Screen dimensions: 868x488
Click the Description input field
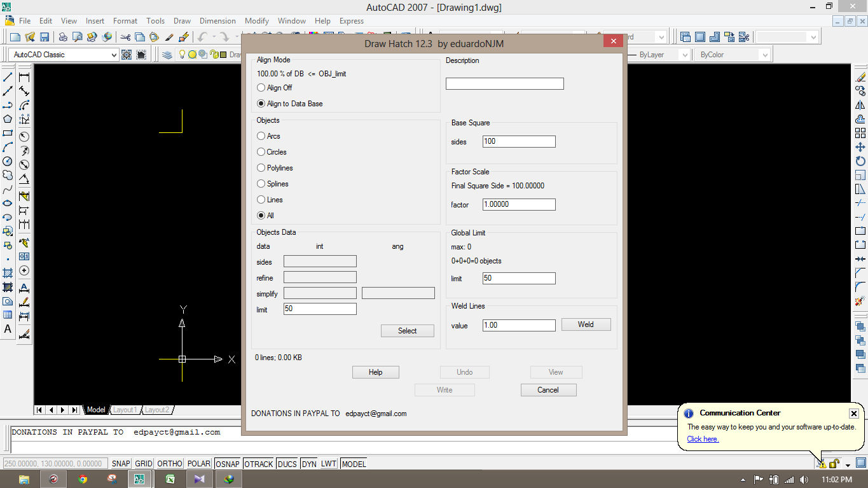(504, 83)
